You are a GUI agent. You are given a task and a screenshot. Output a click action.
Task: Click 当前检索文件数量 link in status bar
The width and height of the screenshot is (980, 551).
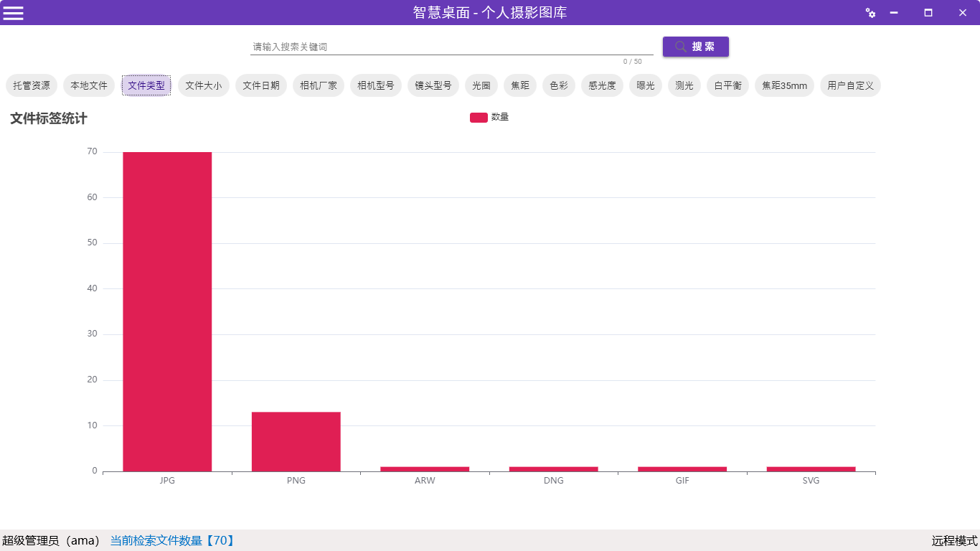tap(172, 540)
